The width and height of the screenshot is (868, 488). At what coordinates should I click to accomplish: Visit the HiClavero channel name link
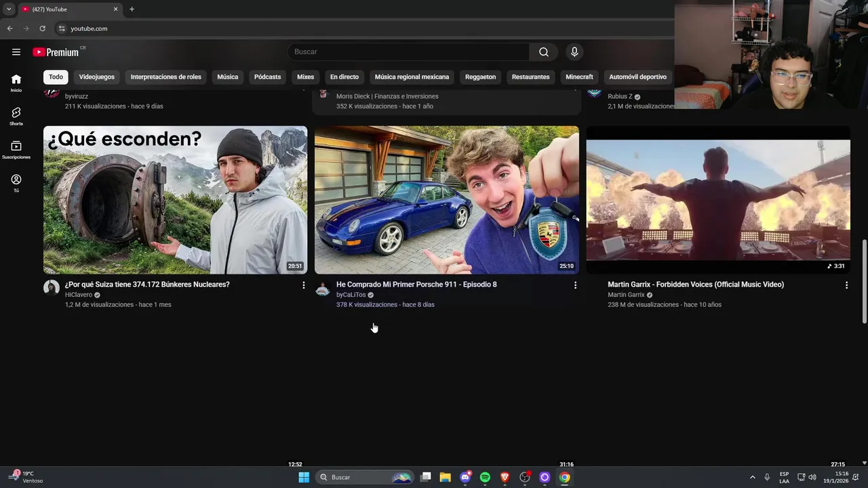click(x=79, y=295)
